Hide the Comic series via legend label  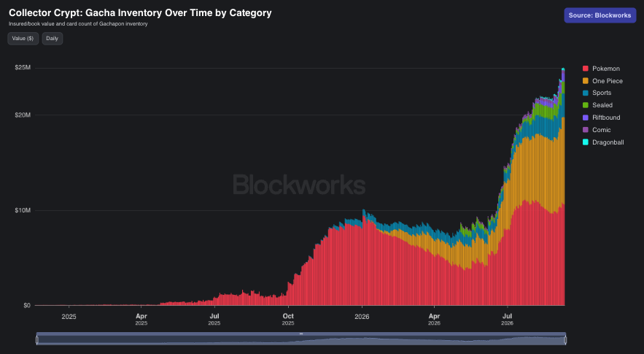click(x=601, y=130)
